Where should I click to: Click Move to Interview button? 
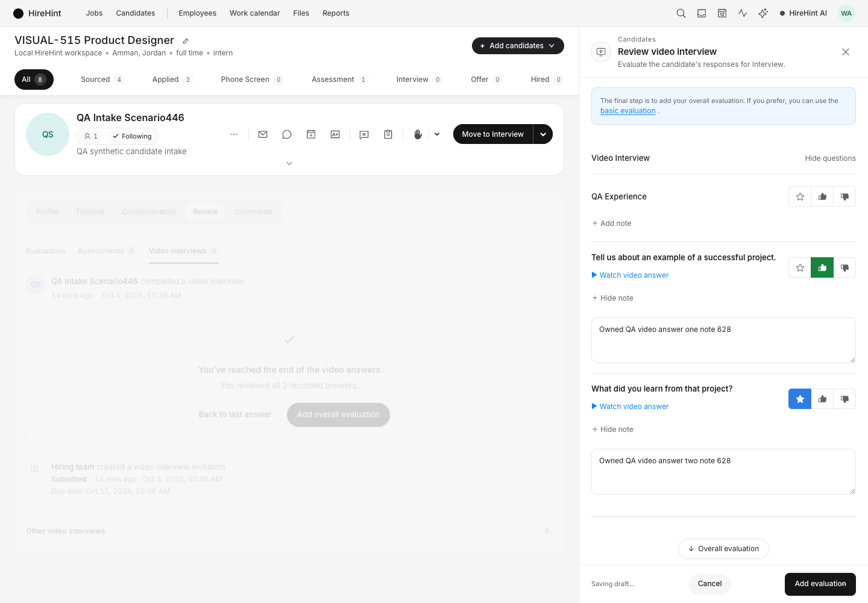(493, 134)
